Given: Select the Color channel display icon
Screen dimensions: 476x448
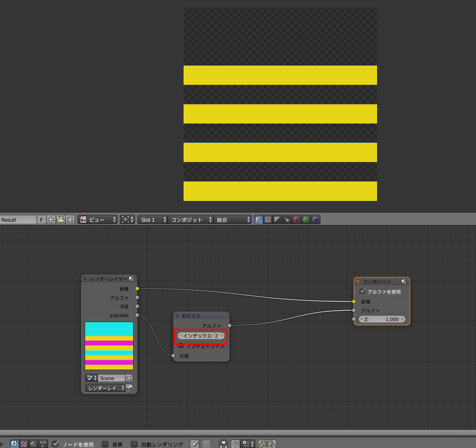Looking at the screenshot, I should [268, 219].
